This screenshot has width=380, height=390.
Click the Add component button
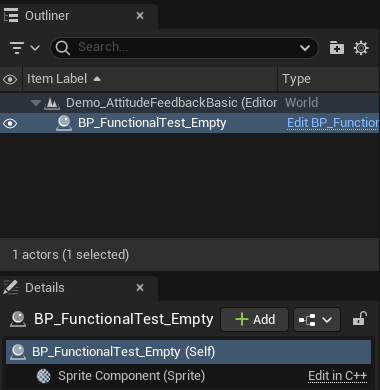point(255,320)
